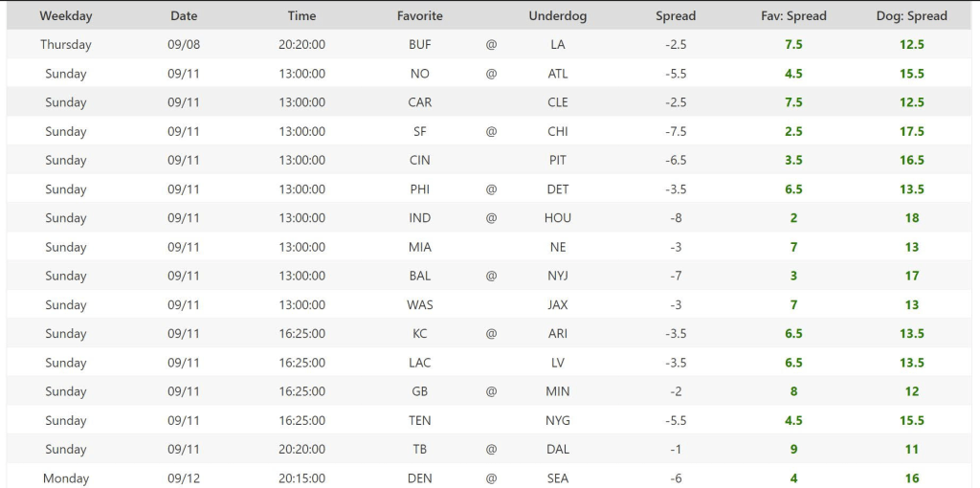The height and width of the screenshot is (488, 980).
Task: Click the Dog: Spread column header
Action: (911, 15)
